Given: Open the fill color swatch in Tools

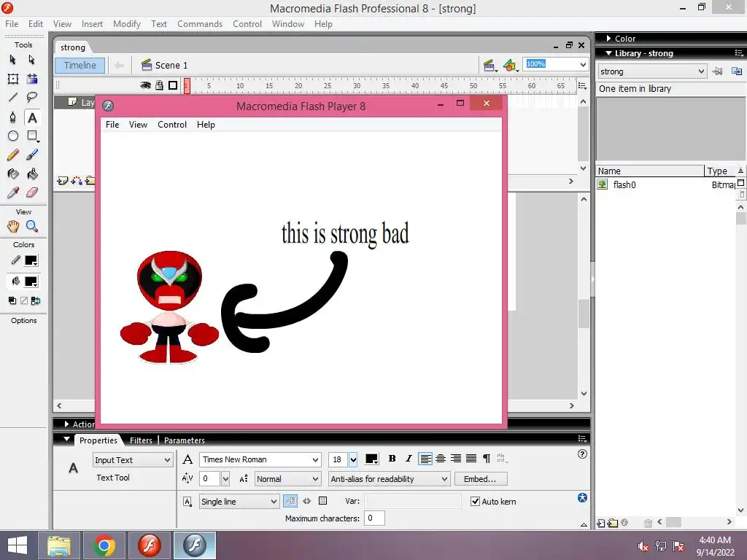Looking at the screenshot, I should [31, 281].
